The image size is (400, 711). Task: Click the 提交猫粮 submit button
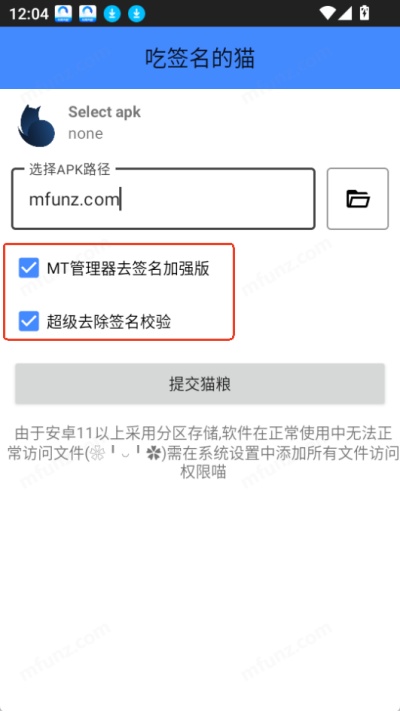coord(200,384)
